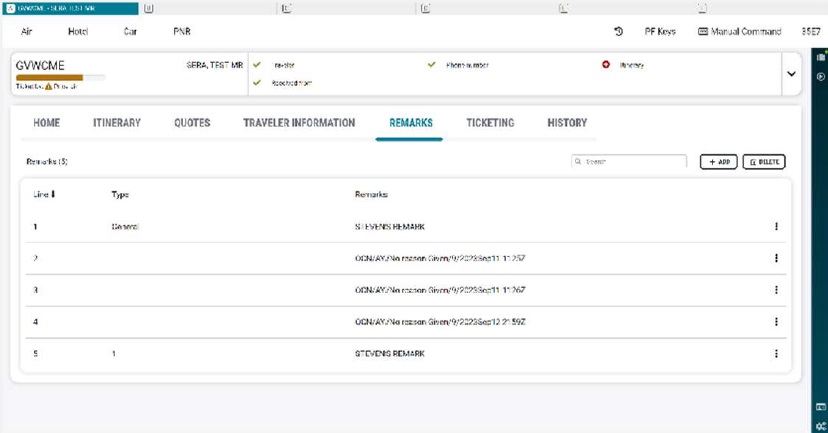Click the orange ticketing progress bar
Image resolution: width=828 pixels, height=433 pixels.
[60, 77]
